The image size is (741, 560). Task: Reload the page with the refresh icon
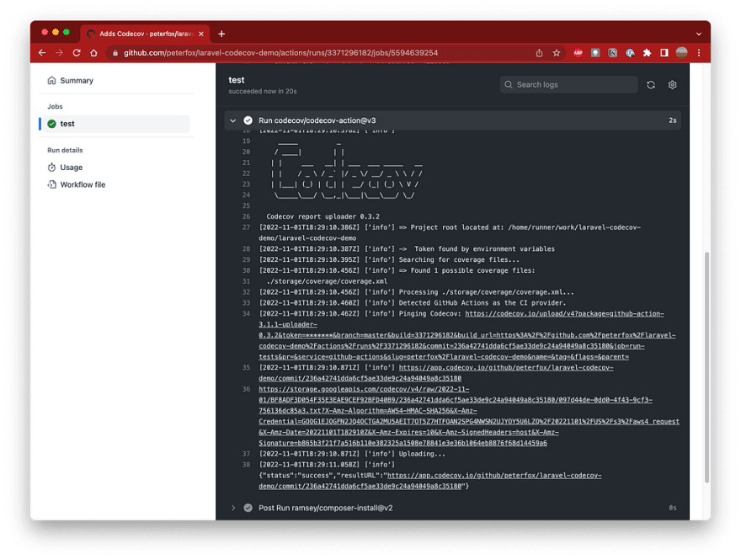[x=77, y=53]
